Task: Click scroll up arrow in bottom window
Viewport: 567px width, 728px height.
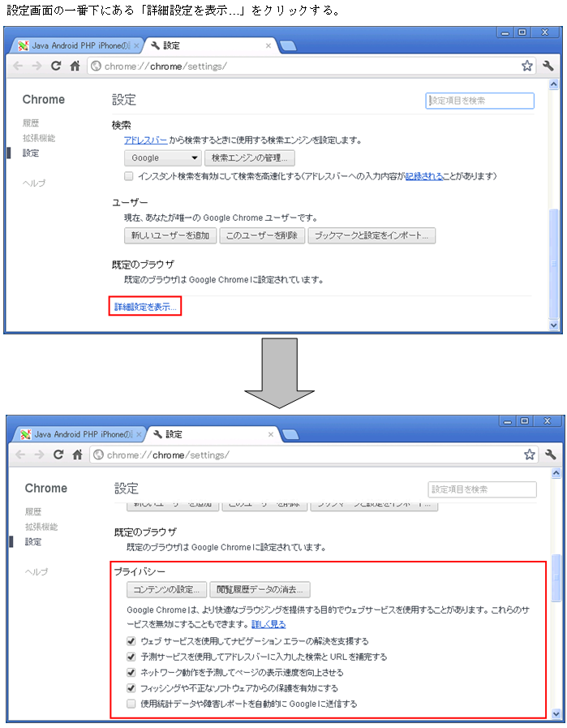Action: (x=556, y=473)
